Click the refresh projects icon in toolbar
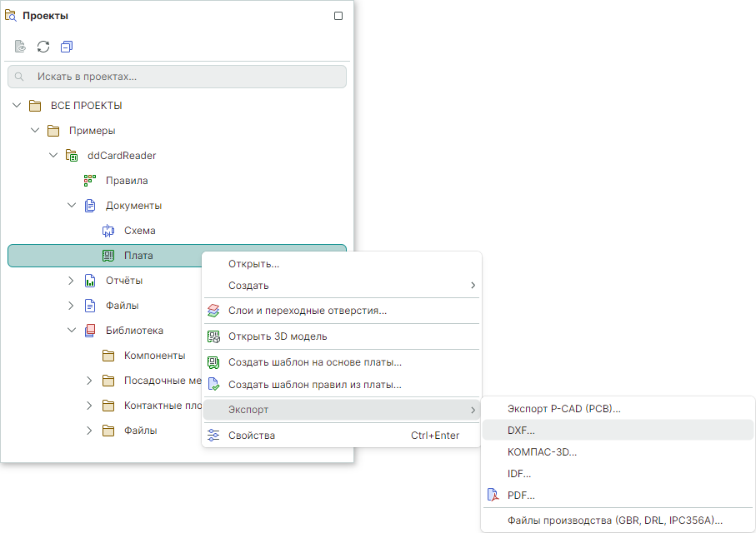The height and width of the screenshot is (533, 756). point(43,47)
